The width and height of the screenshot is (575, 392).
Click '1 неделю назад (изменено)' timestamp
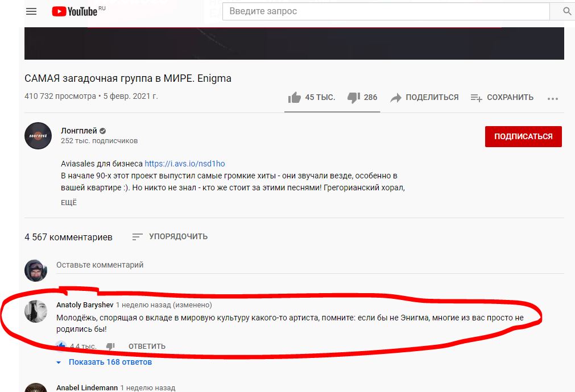click(164, 305)
